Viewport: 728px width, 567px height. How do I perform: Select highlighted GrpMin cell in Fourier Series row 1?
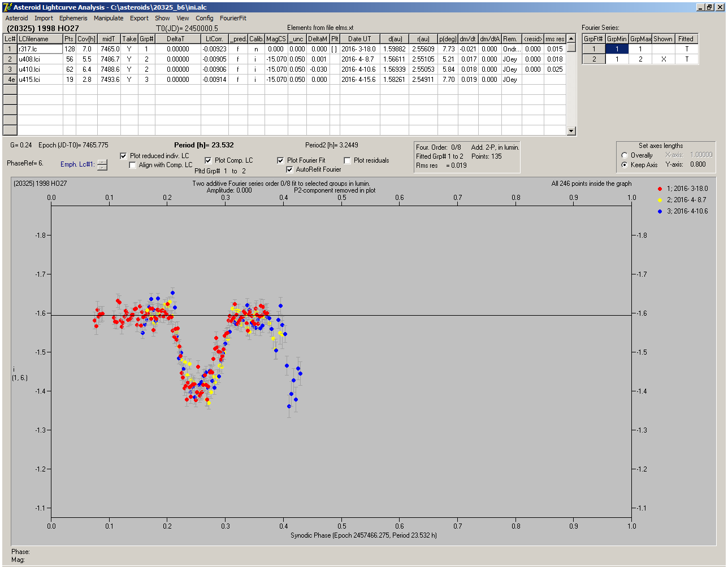click(617, 49)
